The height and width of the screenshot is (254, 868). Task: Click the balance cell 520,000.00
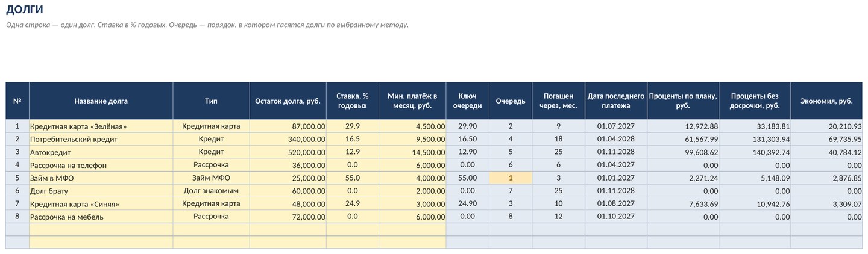(288, 152)
